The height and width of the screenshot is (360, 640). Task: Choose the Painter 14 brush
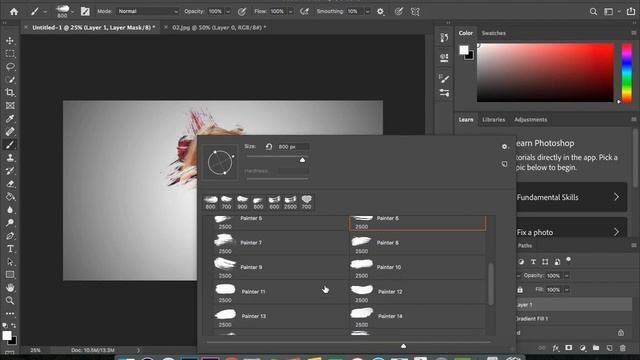[x=418, y=317]
